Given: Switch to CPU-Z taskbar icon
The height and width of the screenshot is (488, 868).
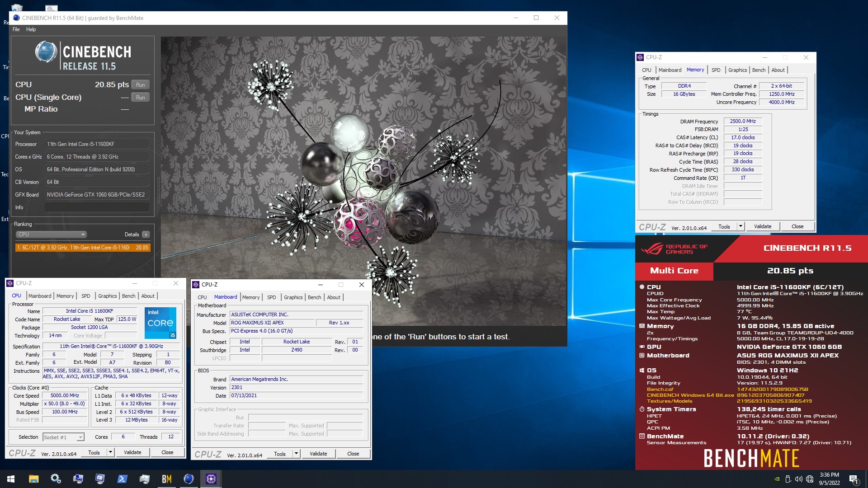Looking at the screenshot, I should [x=211, y=479].
